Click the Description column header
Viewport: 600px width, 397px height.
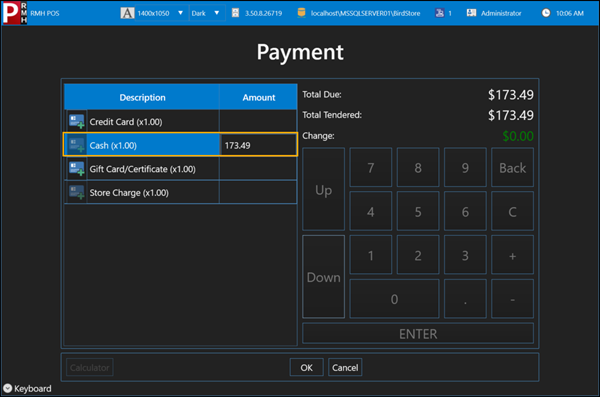tap(142, 97)
